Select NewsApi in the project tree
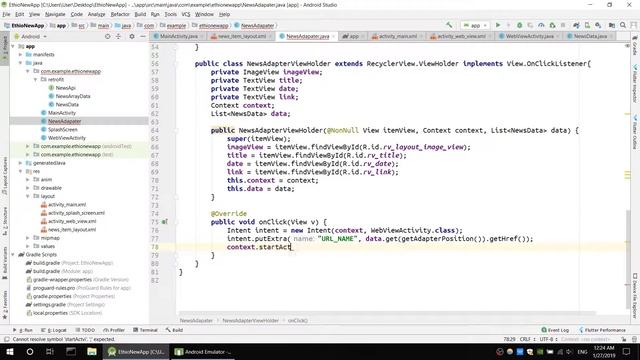This screenshot has width=640, height=360. pos(65,88)
